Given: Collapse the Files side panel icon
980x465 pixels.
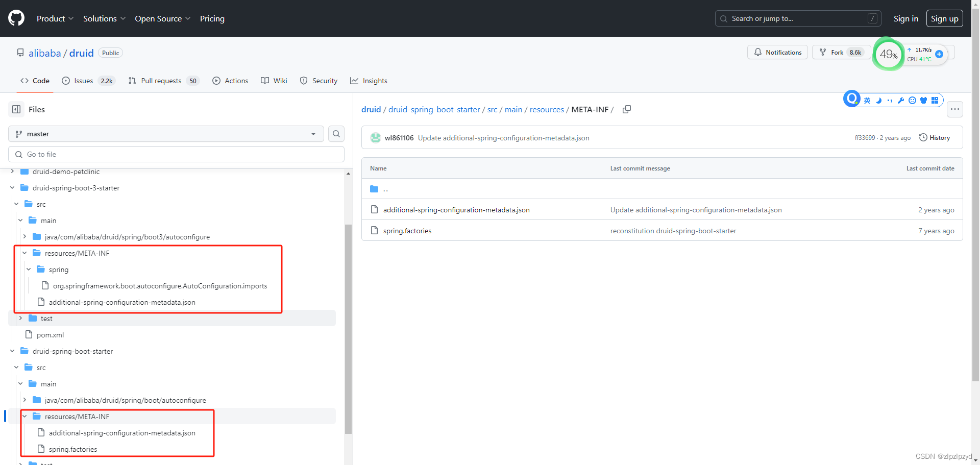Looking at the screenshot, I should tap(16, 109).
